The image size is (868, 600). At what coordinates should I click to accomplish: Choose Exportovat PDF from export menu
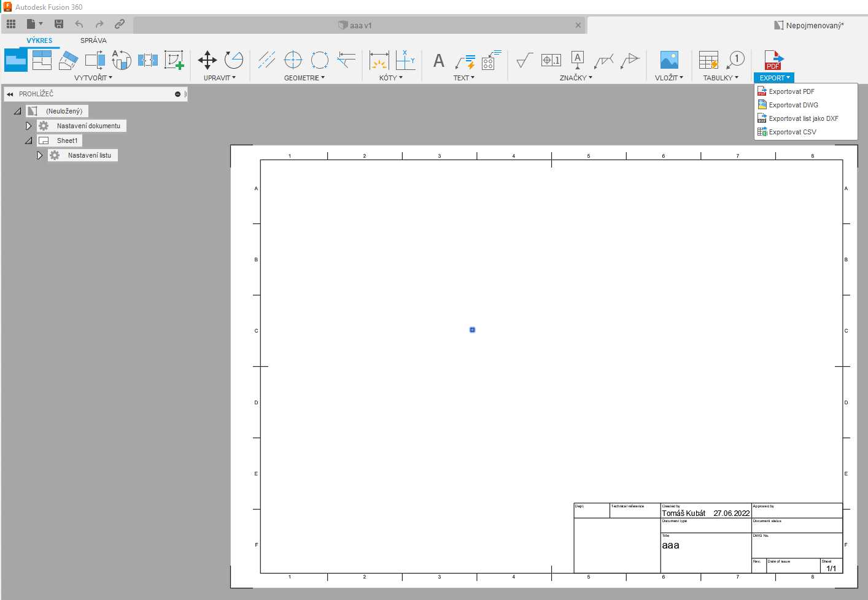[x=791, y=91]
